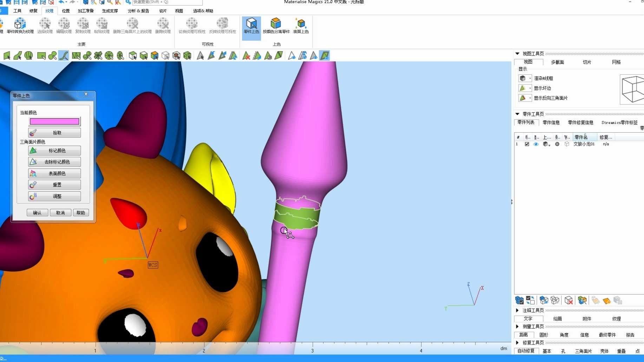Click the select all parts icon
644x362 pixels.
(x=519, y=300)
